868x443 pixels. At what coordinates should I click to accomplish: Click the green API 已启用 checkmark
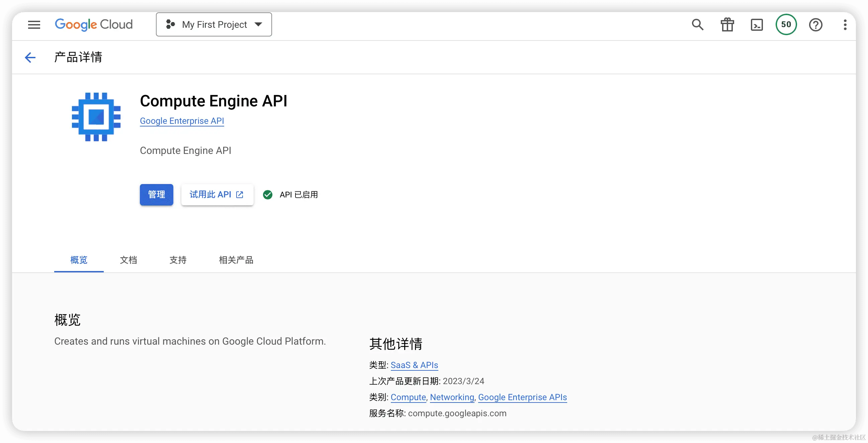pos(268,195)
